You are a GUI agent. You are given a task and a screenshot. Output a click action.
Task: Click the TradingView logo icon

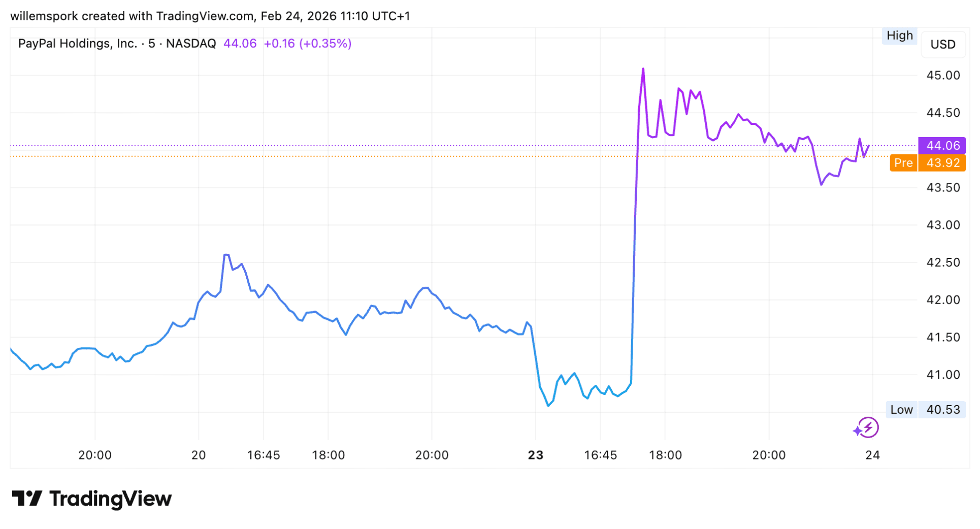pyautogui.click(x=26, y=499)
